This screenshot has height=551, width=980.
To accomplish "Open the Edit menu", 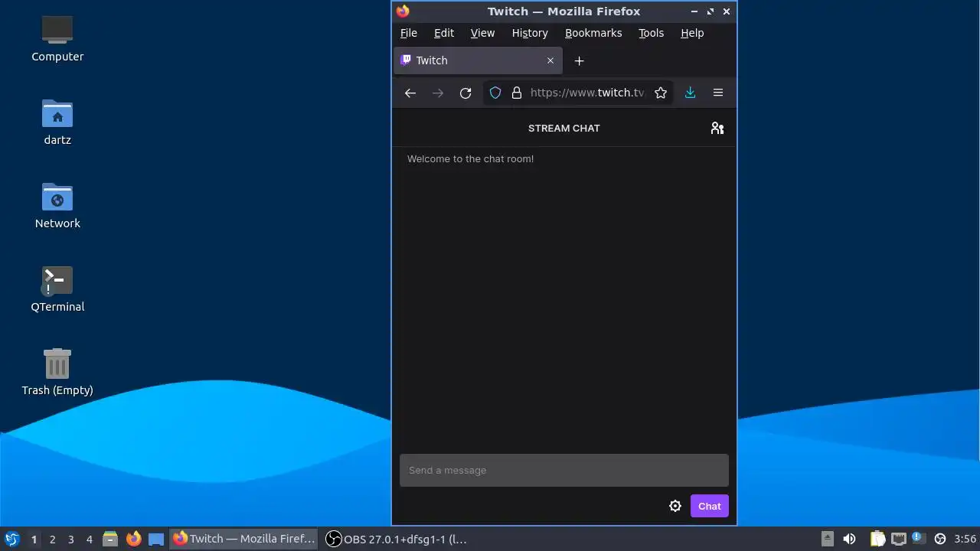I will (x=444, y=33).
